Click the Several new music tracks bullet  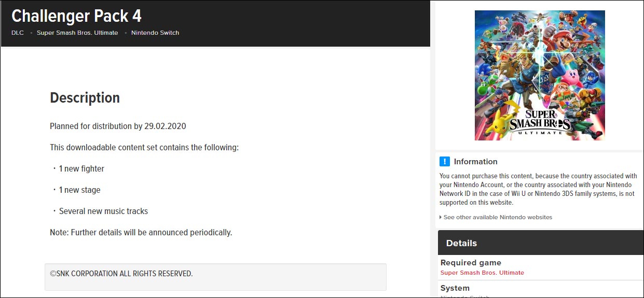tap(103, 211)
